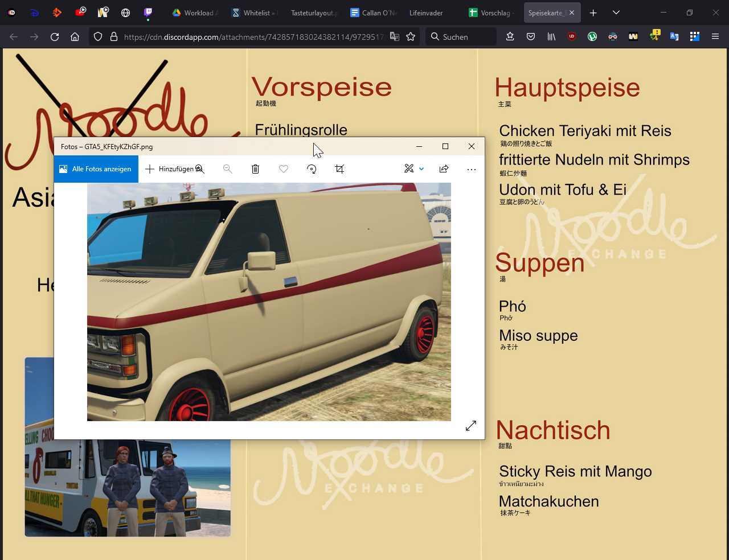Click the van image in Fotos viewer
The image size is (729, 560).
pos(269,302)
